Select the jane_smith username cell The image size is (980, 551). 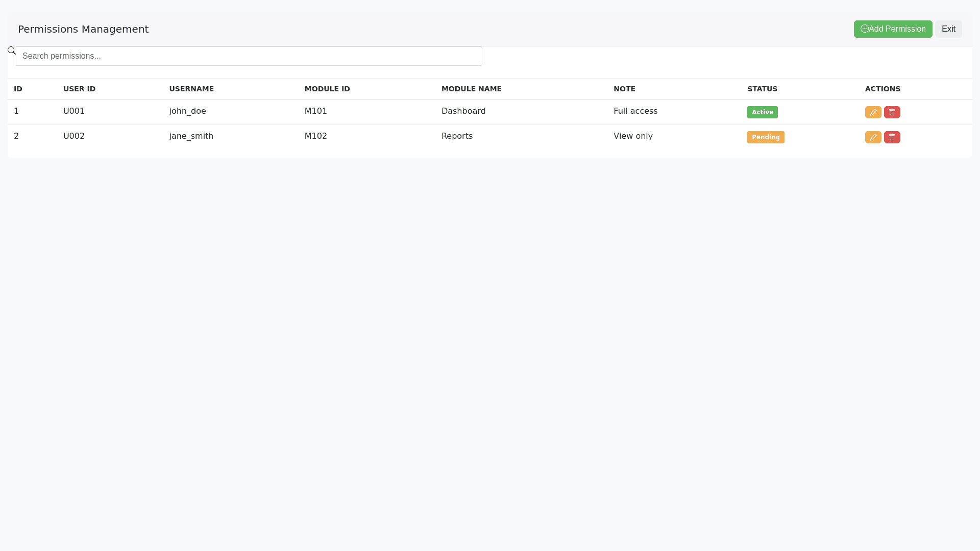[191, 136]
